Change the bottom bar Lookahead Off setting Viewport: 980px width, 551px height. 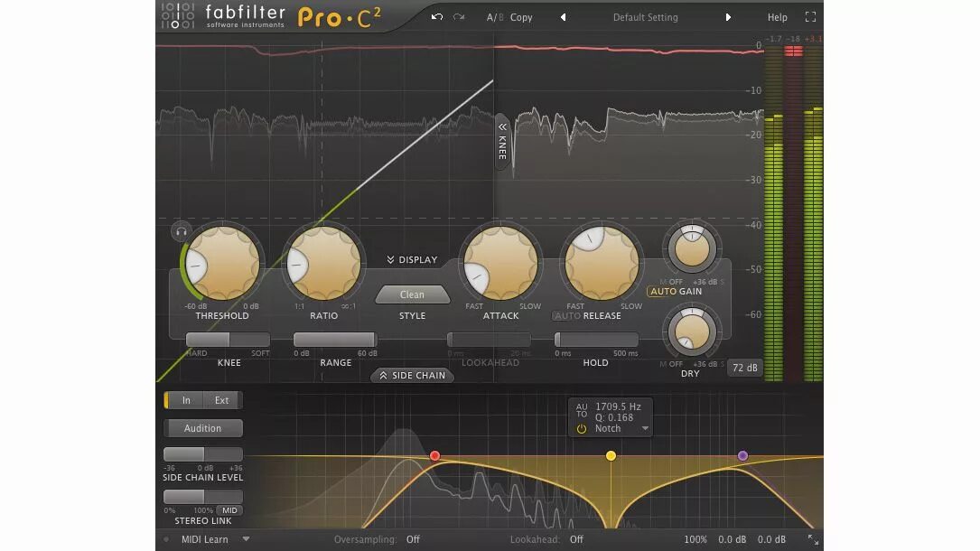click(576, 540)
